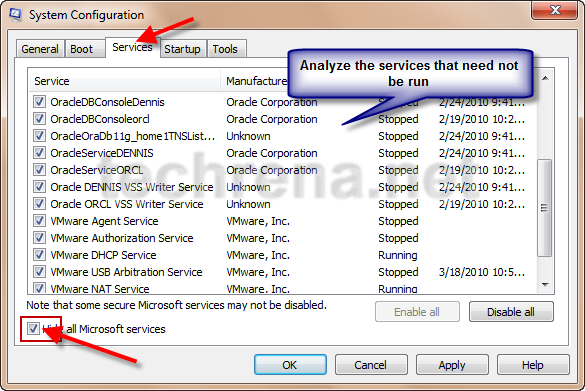The image size is (585, 391).
Task: Click the greyed Enable all button
Action: point(417,312)
